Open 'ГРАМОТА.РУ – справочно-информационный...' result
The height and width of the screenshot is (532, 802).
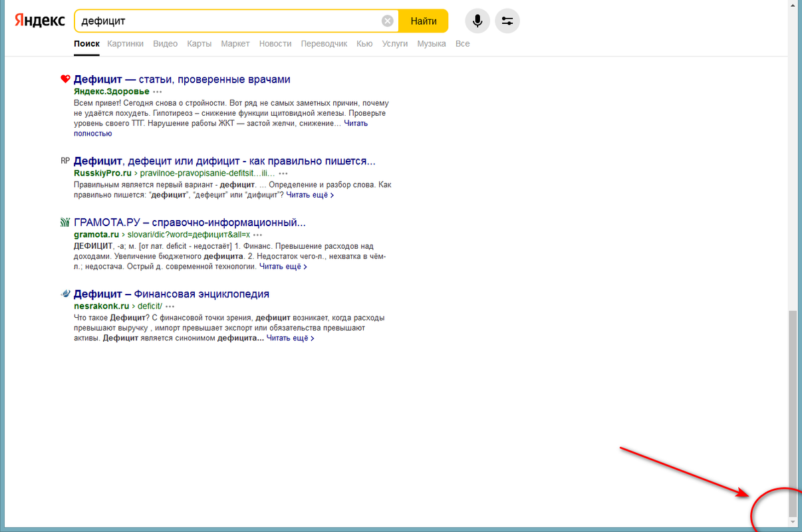[x=190, y=223]
